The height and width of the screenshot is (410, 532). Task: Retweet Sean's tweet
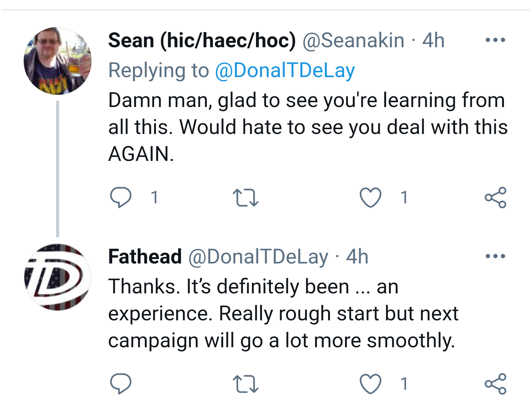[246, 197]
